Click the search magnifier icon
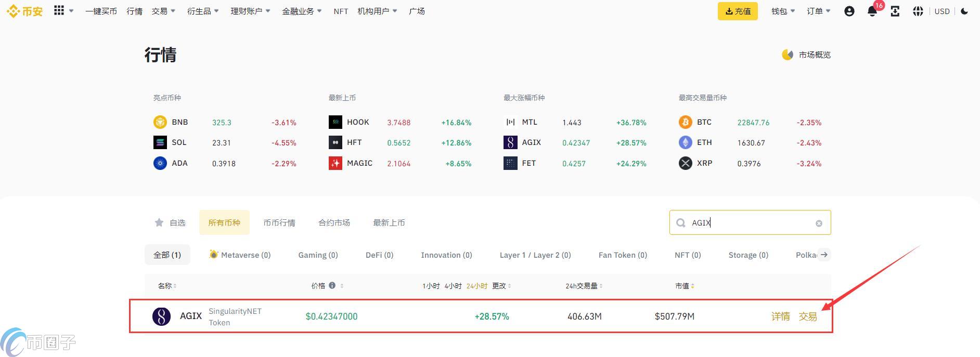Screen dimensions: 980x357 (x=681, y=223)
